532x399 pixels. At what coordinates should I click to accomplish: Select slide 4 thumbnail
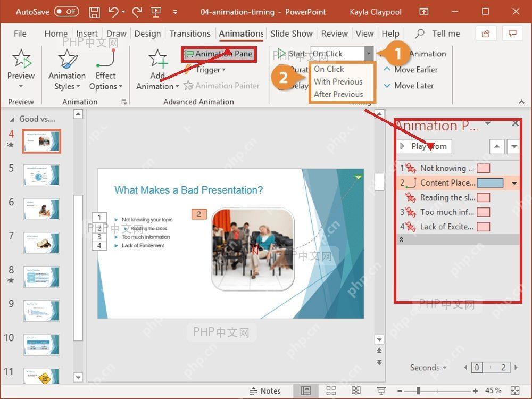[x=41, y=141]
